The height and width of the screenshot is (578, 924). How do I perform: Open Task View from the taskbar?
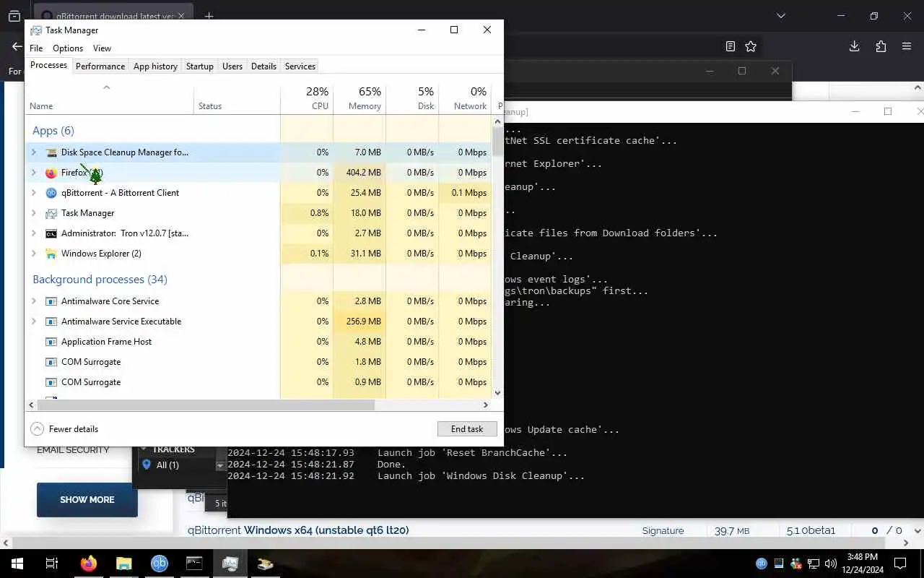click(x=51, y=564)
